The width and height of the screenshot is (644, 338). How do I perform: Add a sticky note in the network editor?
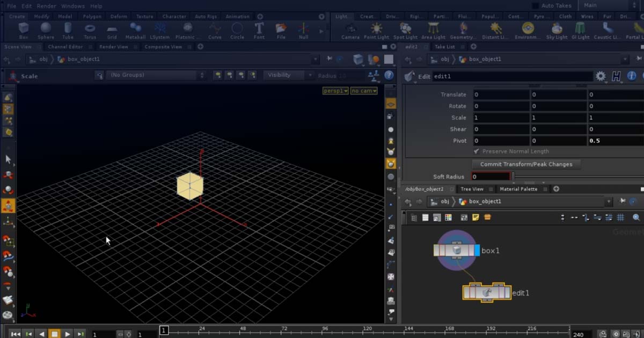[475, 217]
